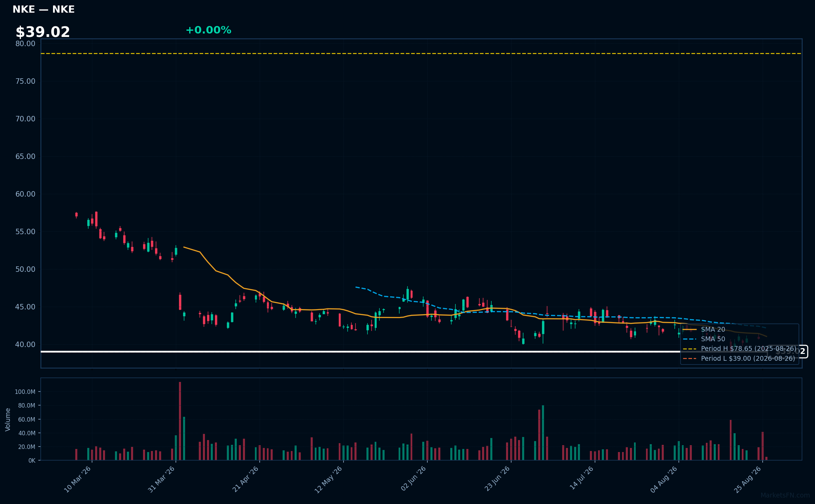
Task: Click the 02 Jun '26 date label
Action: (x=413, y=479)
